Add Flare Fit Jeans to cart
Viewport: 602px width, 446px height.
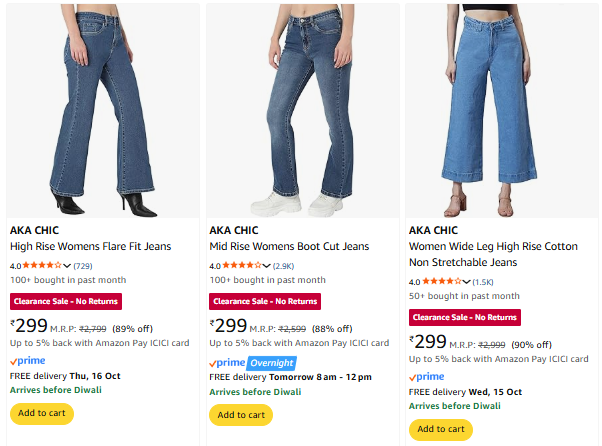point(42,414)
